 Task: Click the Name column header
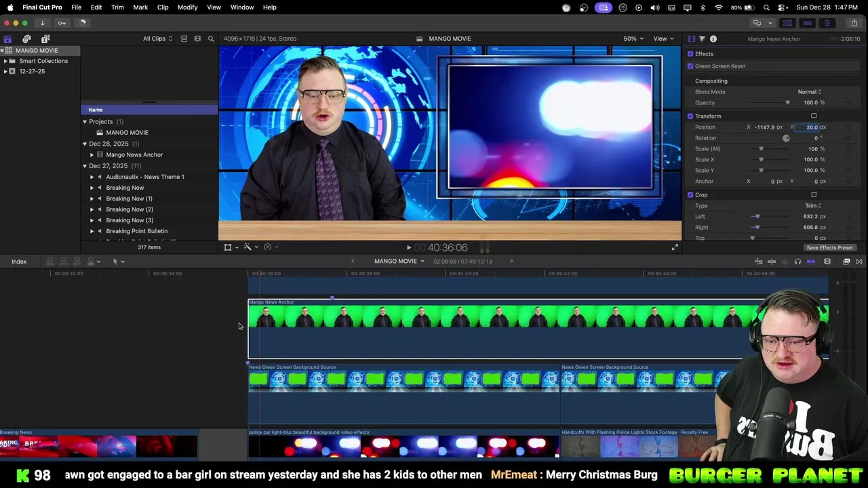click(x=149, y=110)
